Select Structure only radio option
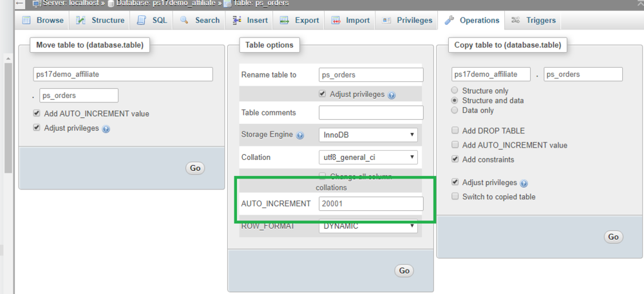Viewport: 644px width, 294px height. (x=454, y=90)
